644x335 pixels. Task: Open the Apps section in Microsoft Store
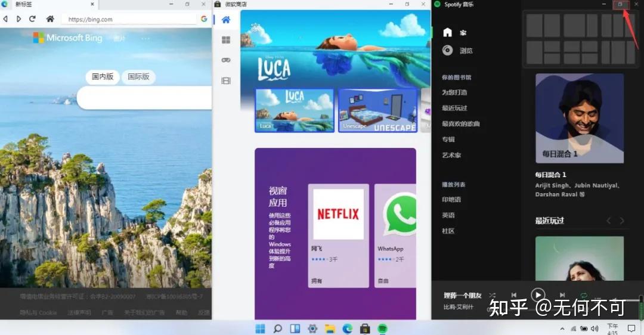226,40
